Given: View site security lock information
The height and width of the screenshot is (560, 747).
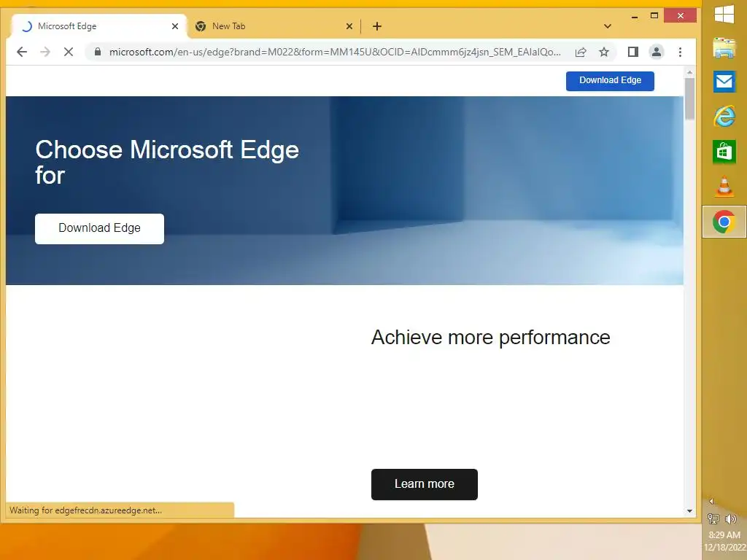Looking at the screenshot, I should [98, 52].
